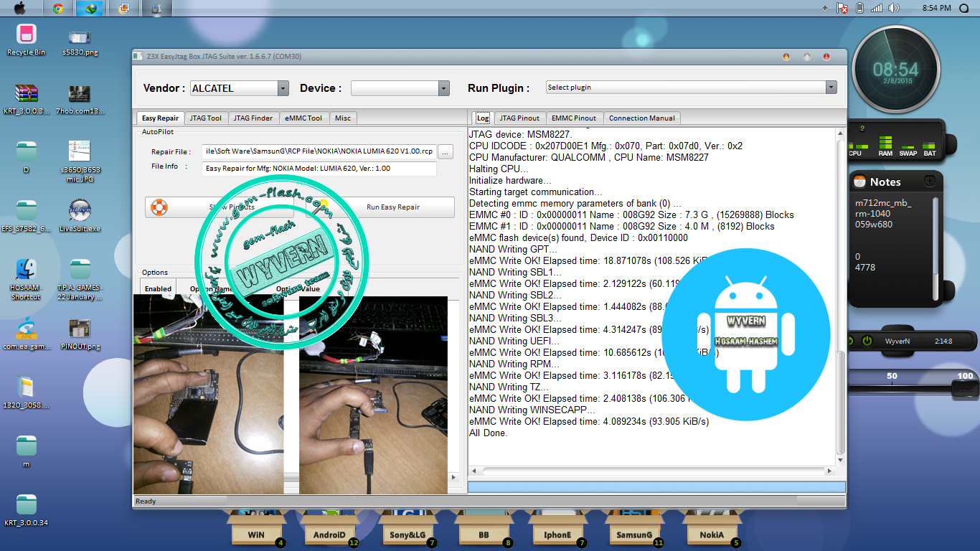Click the Enabled column header in Options
Viewport: 980px width, 551px height.
click(158, 288)
